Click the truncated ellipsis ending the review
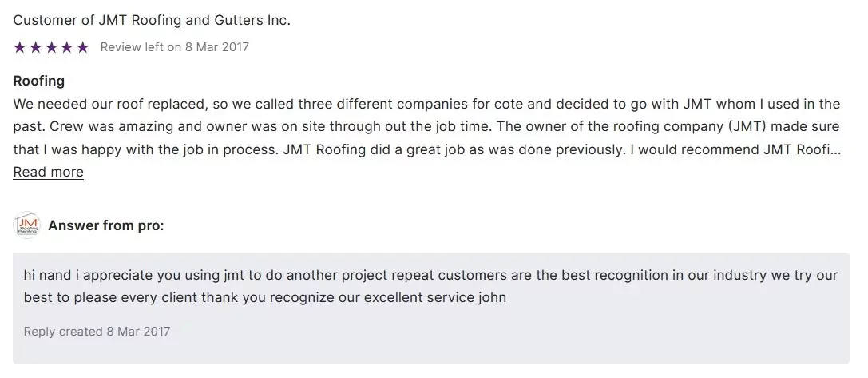Viewport: 868px width, 378px height. 836,149
